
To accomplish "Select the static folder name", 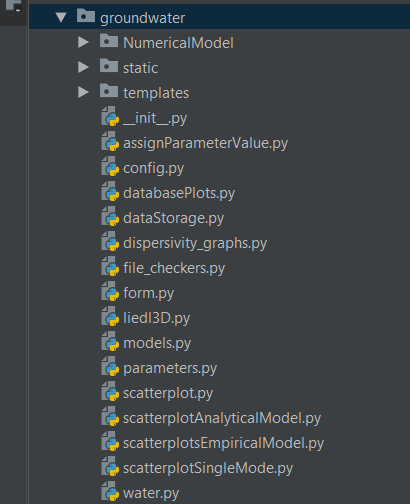I will [x=140, y=68].
